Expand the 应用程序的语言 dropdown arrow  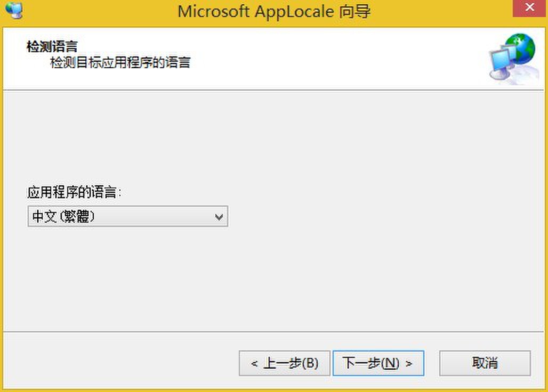[219, 217]
